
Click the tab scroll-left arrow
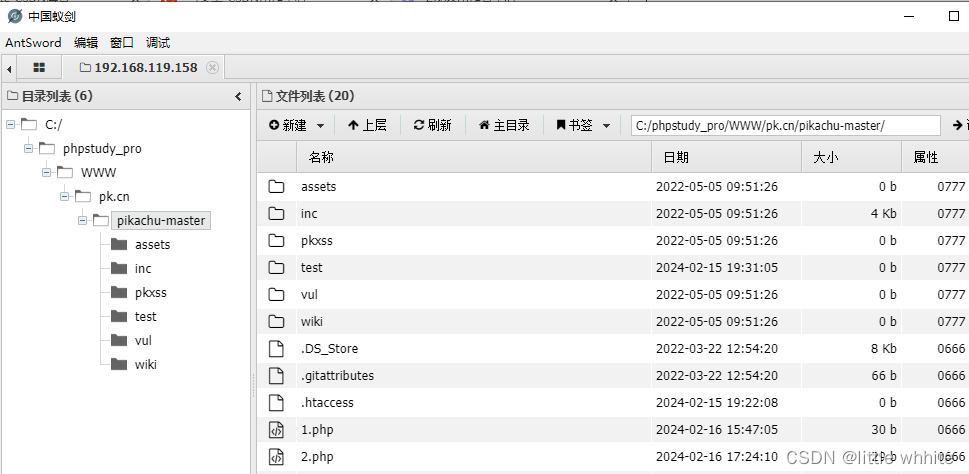tap(9, 68)
